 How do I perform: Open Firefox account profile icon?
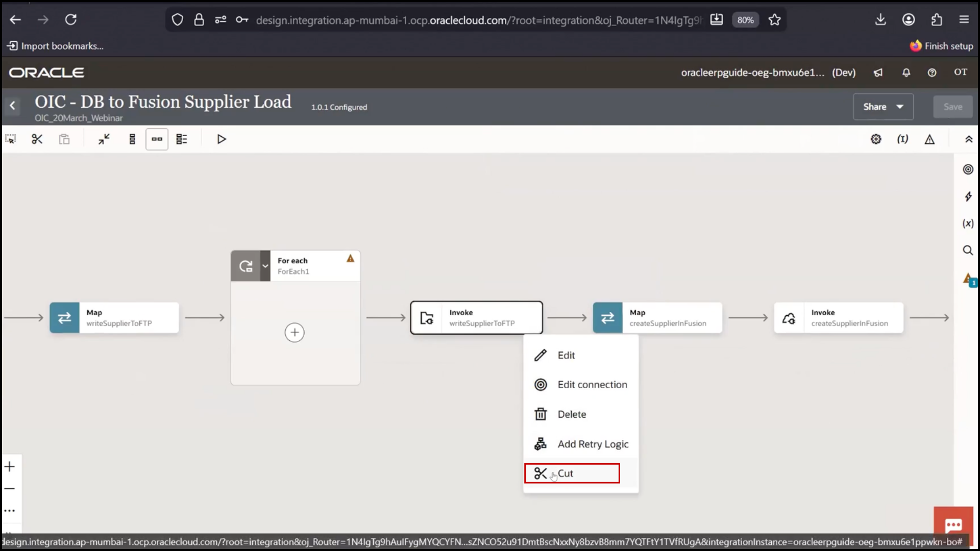click(x=909, y=20)
